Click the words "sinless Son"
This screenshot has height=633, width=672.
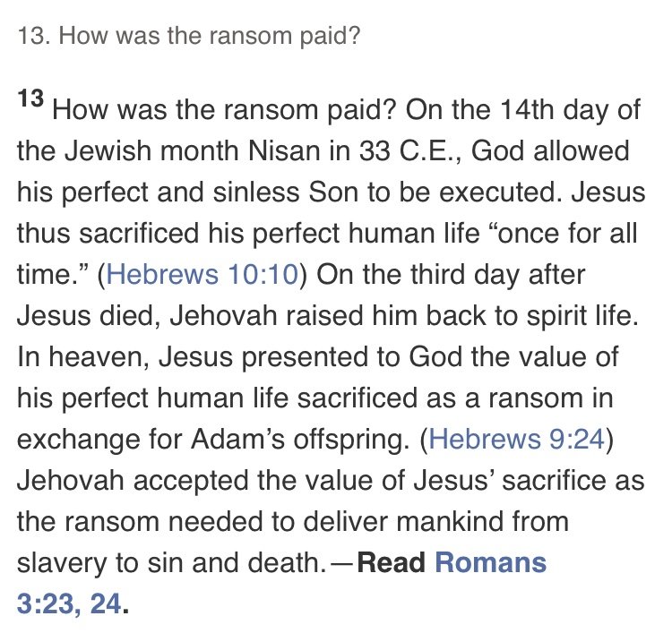(286, 192)
